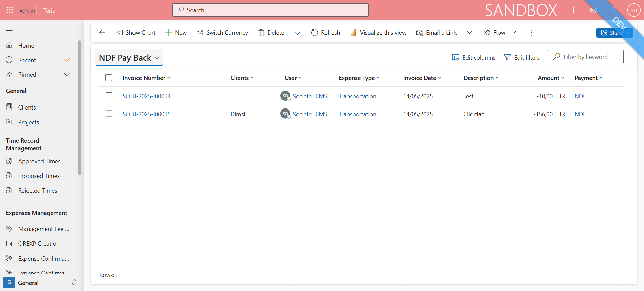Click the Filter by keyword field
This screenshot has width=644, height=291.
586,57
